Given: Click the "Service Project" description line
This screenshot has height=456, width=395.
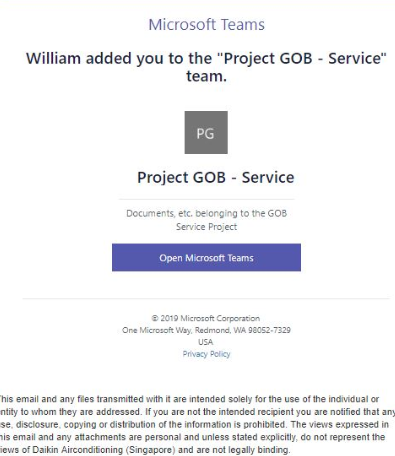Looking at the screenshot, I should click(206, 227).
